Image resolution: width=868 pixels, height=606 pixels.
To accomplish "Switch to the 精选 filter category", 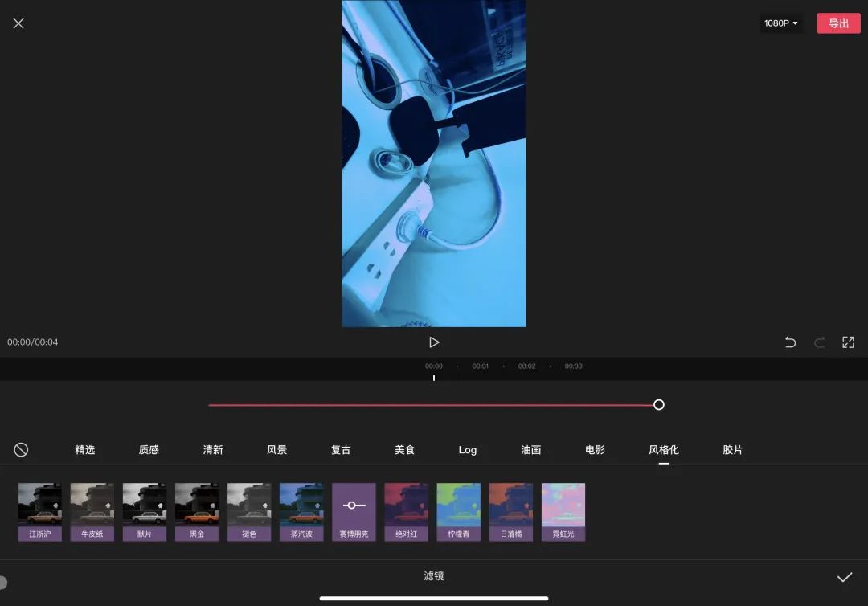I will pyautogui.click(x=84, y=450).
